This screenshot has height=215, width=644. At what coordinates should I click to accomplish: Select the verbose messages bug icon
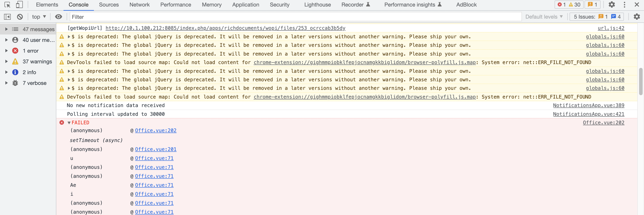click(15, 83)
